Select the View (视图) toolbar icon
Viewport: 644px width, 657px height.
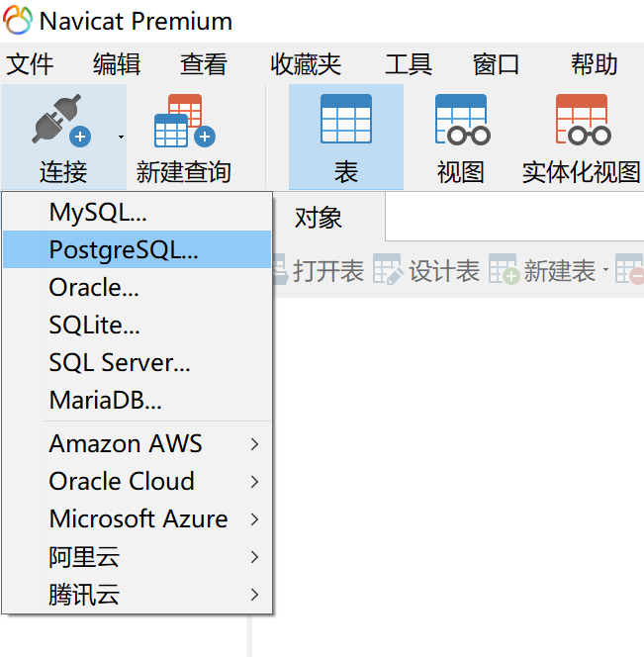coord(463,120)
